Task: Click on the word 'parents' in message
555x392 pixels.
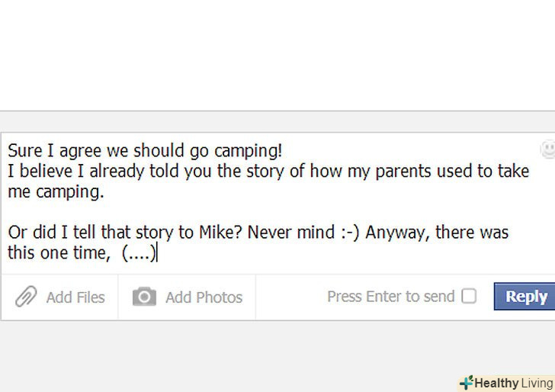Action: pos(399,172)
